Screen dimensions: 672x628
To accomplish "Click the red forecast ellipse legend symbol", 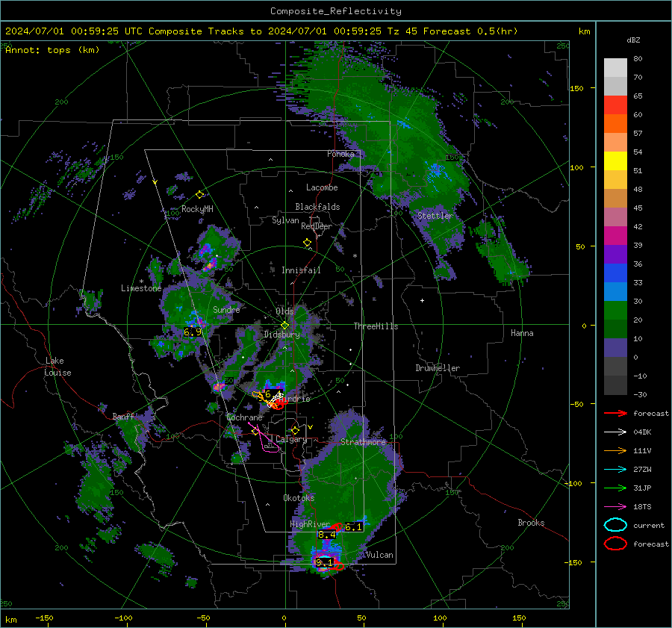I will point(615,544).
